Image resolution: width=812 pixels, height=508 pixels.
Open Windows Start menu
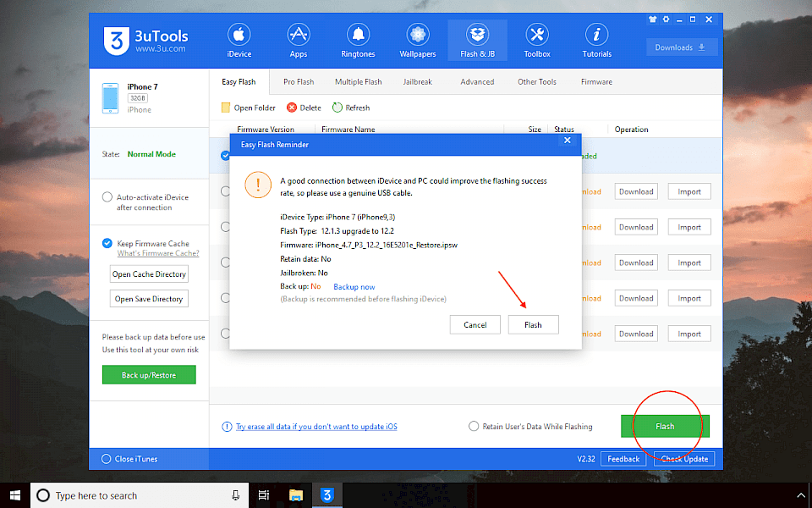point(15,495)
